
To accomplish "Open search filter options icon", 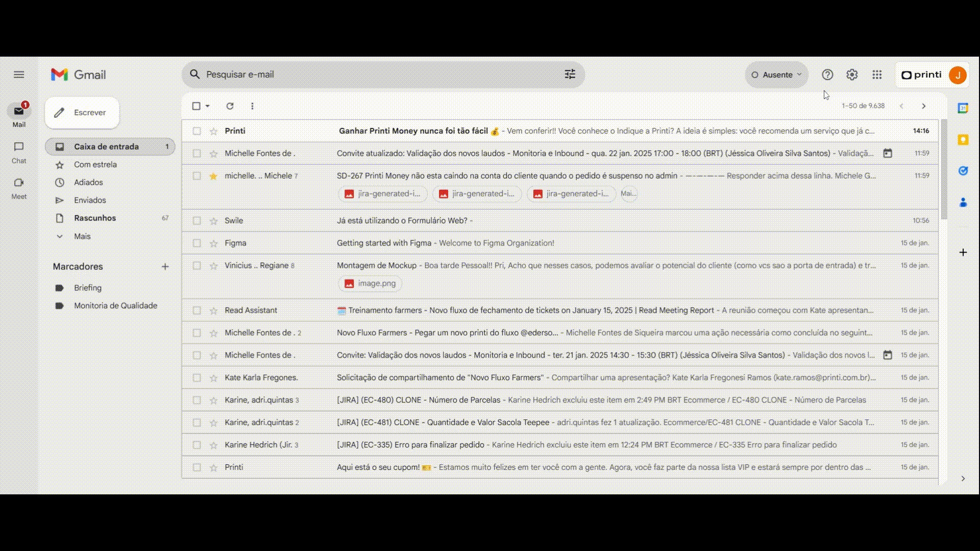I will pos(570,74).
